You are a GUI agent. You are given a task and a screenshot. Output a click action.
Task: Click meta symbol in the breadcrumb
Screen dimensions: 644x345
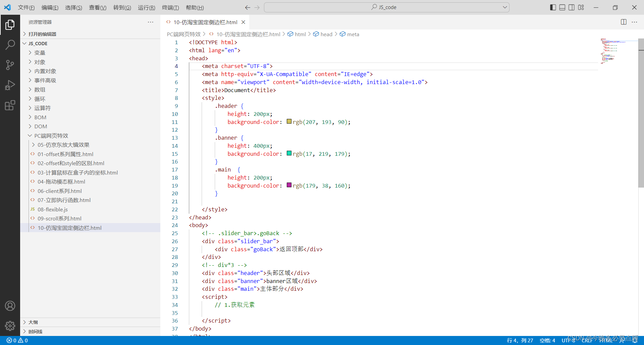coord(353,34)
